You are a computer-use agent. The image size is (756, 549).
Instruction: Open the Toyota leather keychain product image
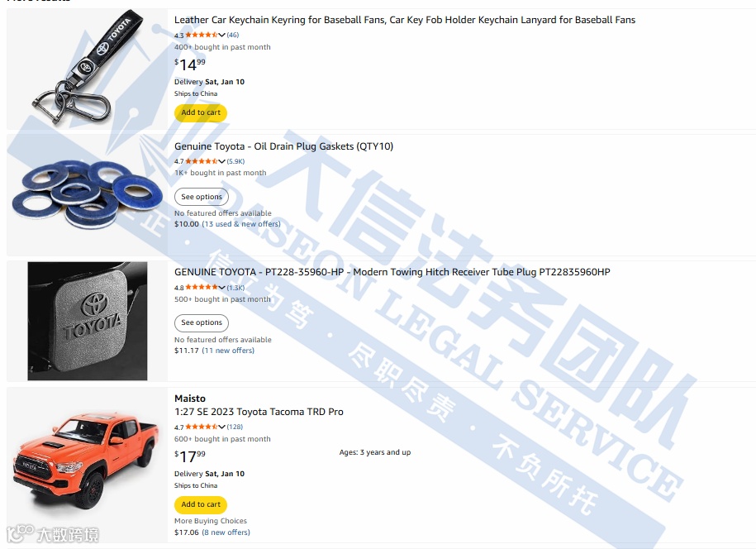pyautogui.click(x=88, y=69)
